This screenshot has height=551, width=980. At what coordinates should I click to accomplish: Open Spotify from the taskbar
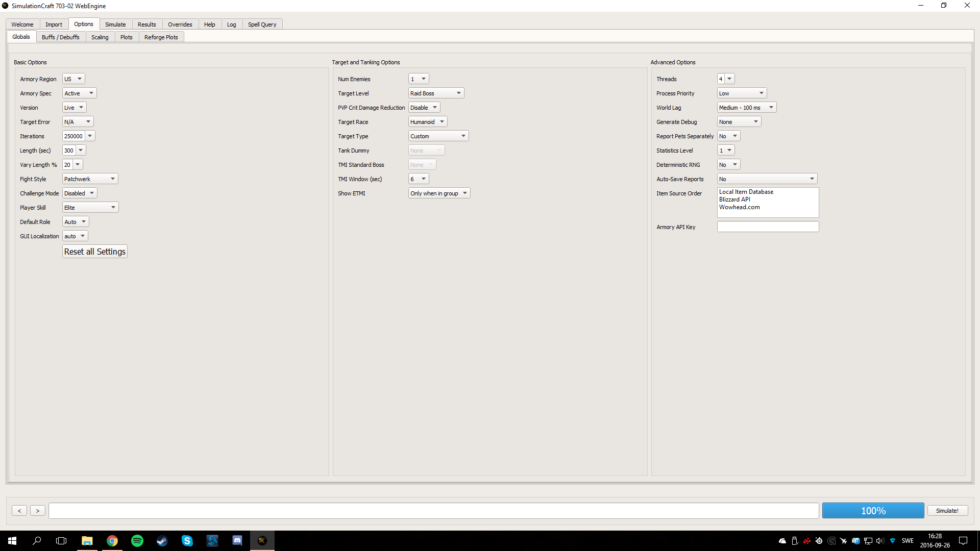pyautogui.click(x=137, y=541)
